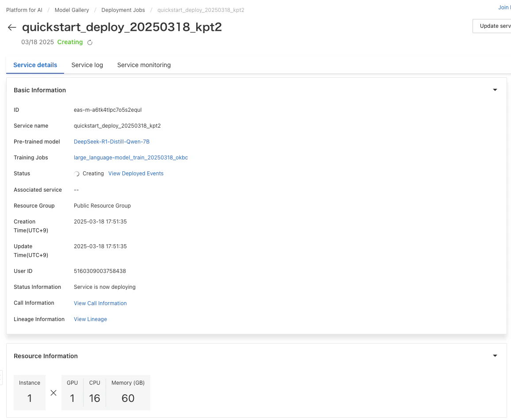Collapse the Resource Information section
Viewport: 511px width, 420px height.
[495, 356]
